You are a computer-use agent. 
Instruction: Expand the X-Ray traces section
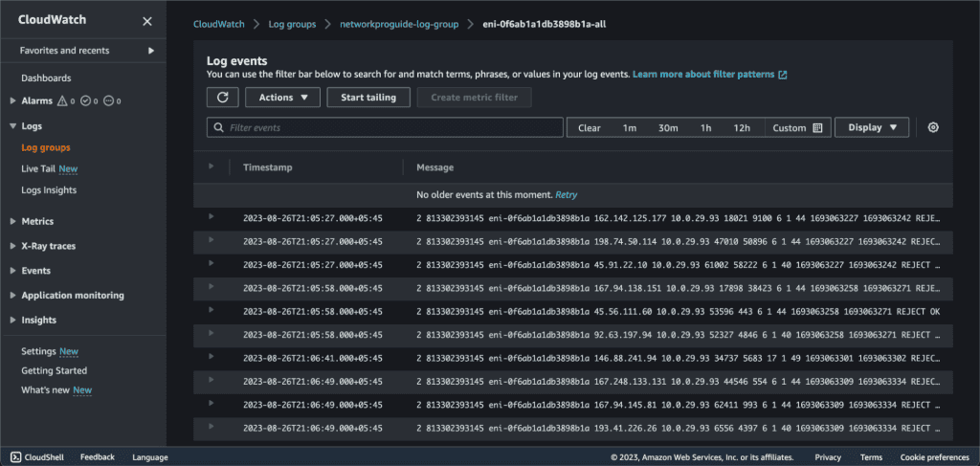coord(13,246)
